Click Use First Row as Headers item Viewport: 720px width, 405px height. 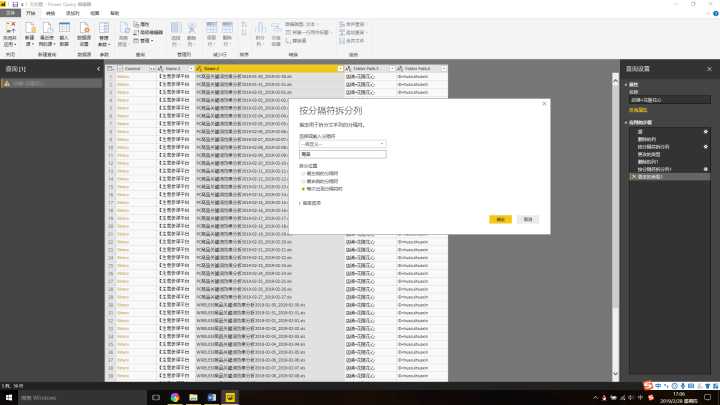click(308, 33)
